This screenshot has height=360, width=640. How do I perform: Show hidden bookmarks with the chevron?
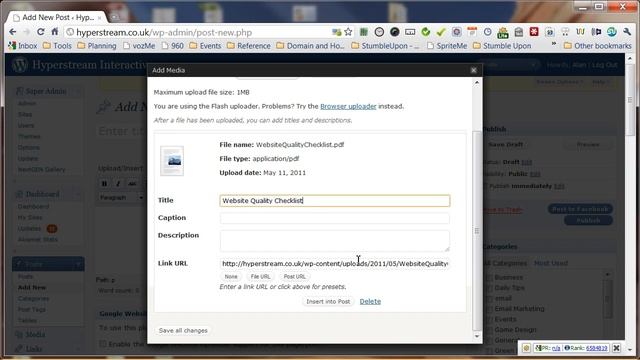553,44
